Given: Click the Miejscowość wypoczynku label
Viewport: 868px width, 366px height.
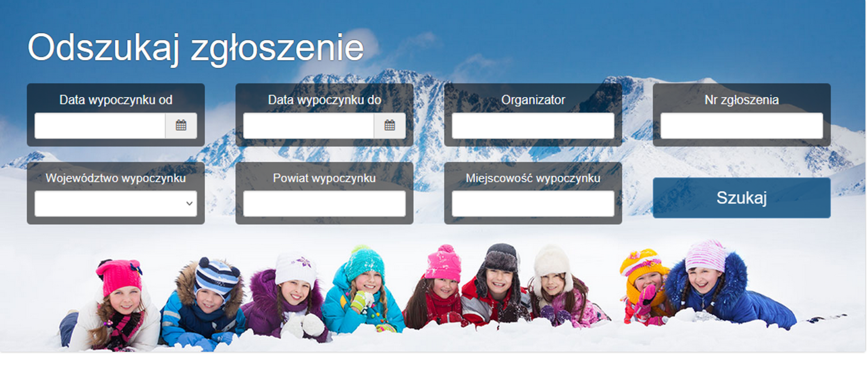Looking at the screenshot, I should (x=533, y=178).
